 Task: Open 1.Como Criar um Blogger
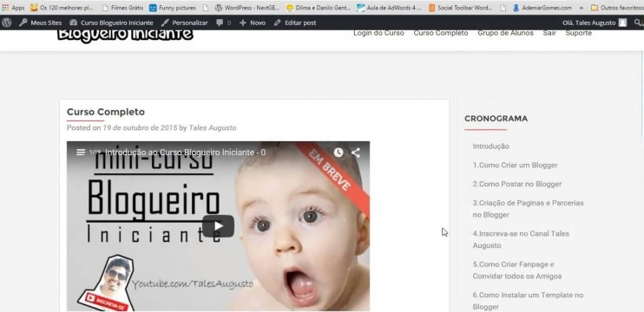(515, 166)
